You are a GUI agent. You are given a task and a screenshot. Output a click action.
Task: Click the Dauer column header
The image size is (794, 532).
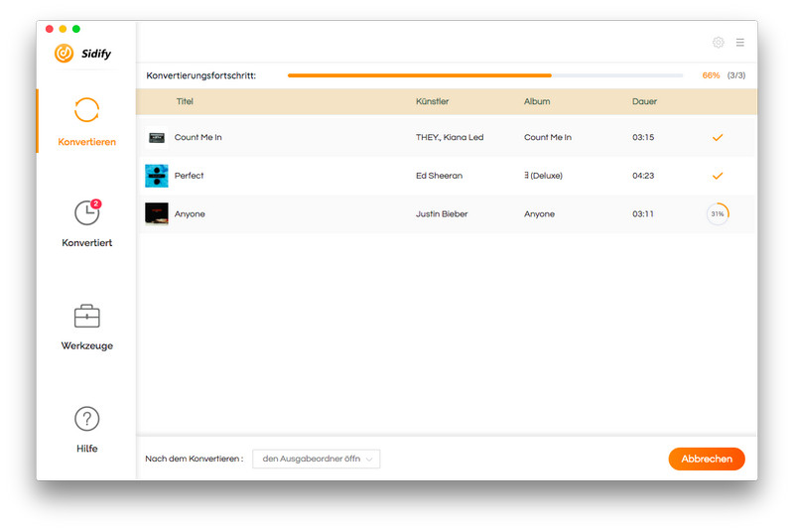click(644, 101)
